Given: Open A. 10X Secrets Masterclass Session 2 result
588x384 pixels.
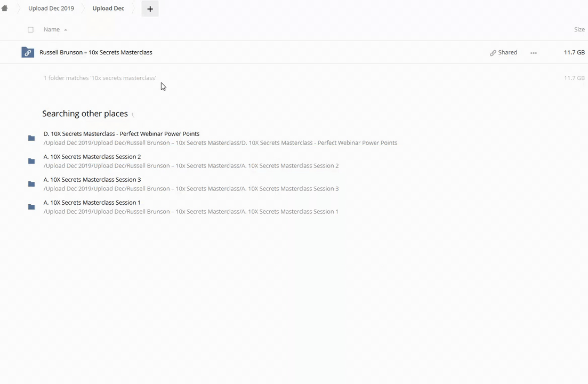Looking at the screenshot, I should [92, 157].
